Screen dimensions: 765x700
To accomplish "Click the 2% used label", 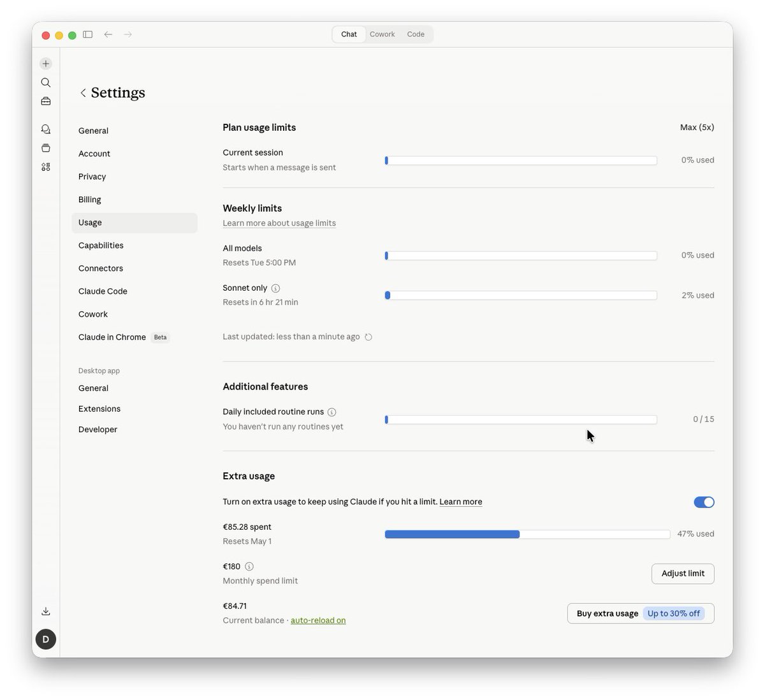I will (x=697, y=295).
